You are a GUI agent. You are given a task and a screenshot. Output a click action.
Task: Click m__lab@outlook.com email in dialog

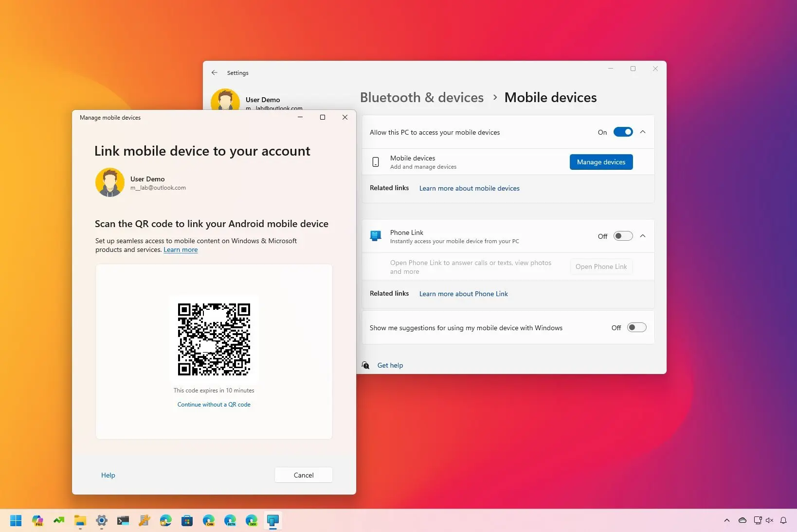tap(158, 188)
